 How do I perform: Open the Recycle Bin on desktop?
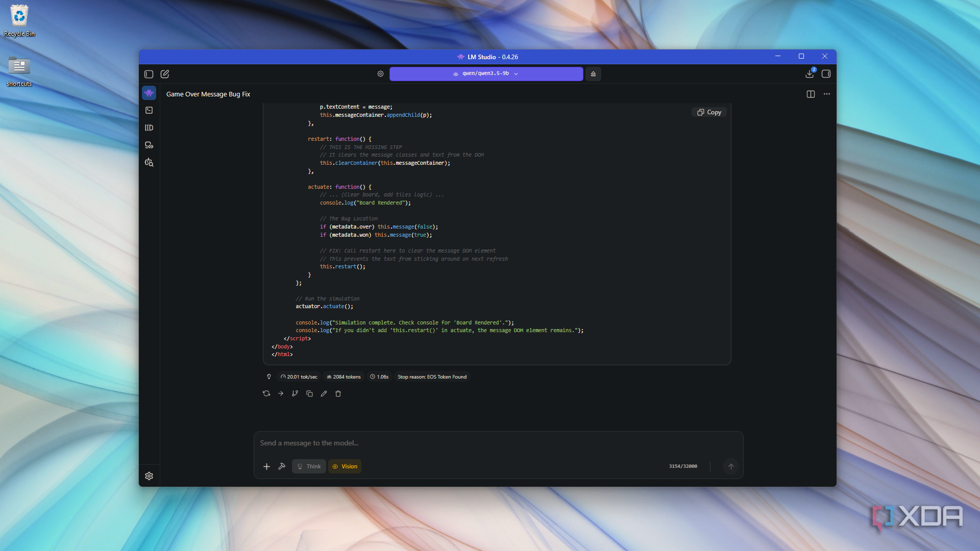[x=19, y=21]
